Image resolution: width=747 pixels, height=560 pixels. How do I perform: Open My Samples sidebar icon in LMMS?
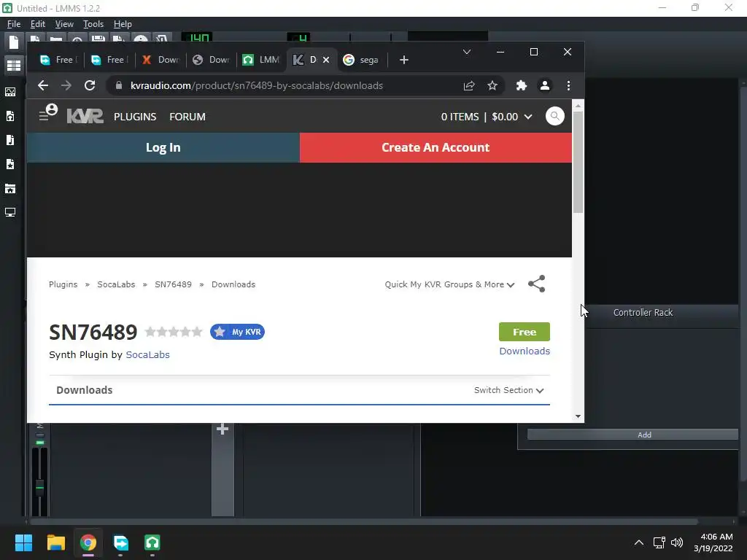tap(10, 140)
